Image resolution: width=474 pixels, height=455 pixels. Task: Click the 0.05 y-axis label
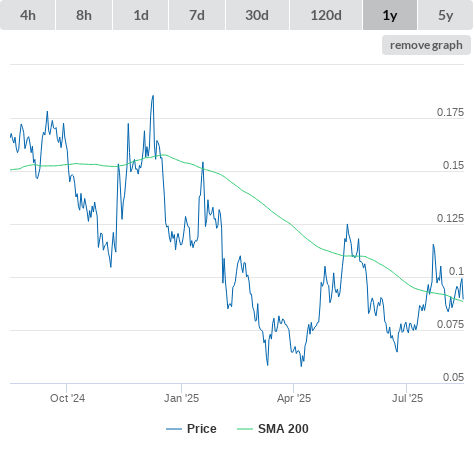(x=453, y=377)
